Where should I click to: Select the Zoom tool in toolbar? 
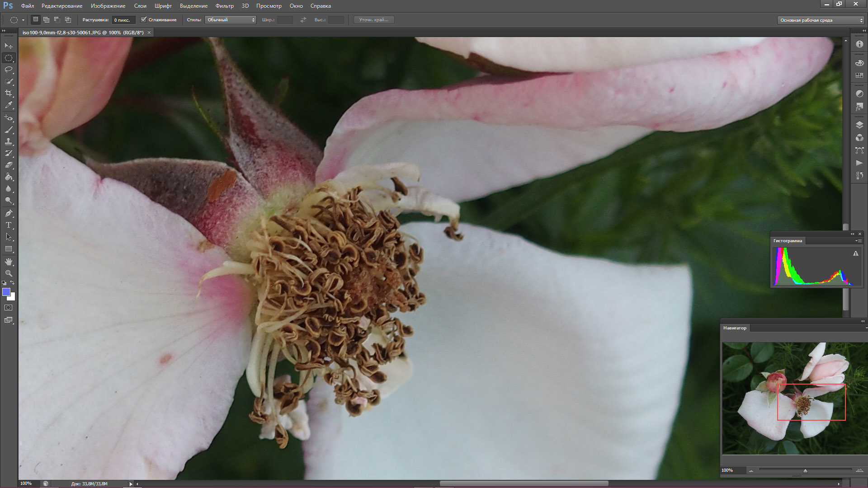[x=9, y=273]
